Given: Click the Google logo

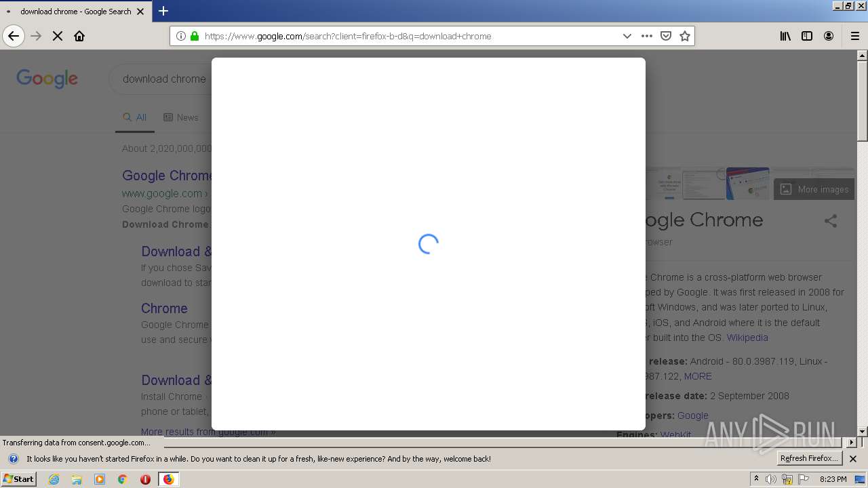Looking at the screenshot, I should pyautogui.click(x=47, y=79).
